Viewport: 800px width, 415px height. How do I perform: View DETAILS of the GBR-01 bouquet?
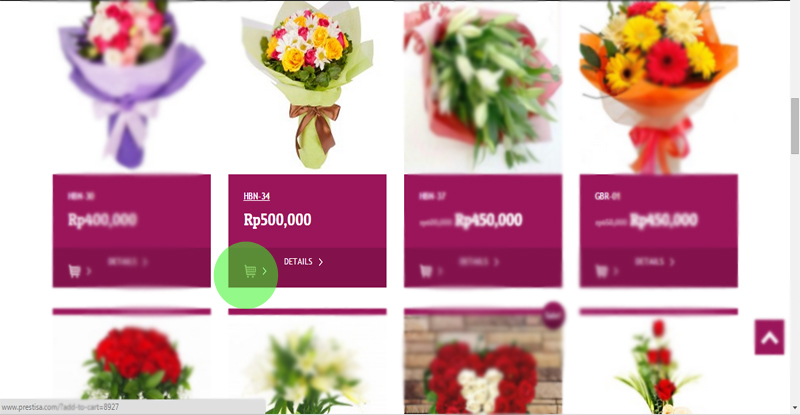coord(655,262)
